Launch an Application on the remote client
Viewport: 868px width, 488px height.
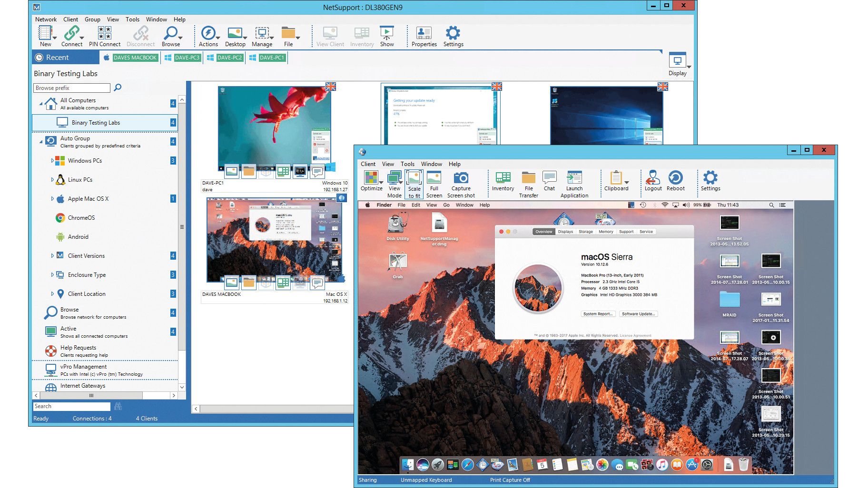click(x=574, y=183)
